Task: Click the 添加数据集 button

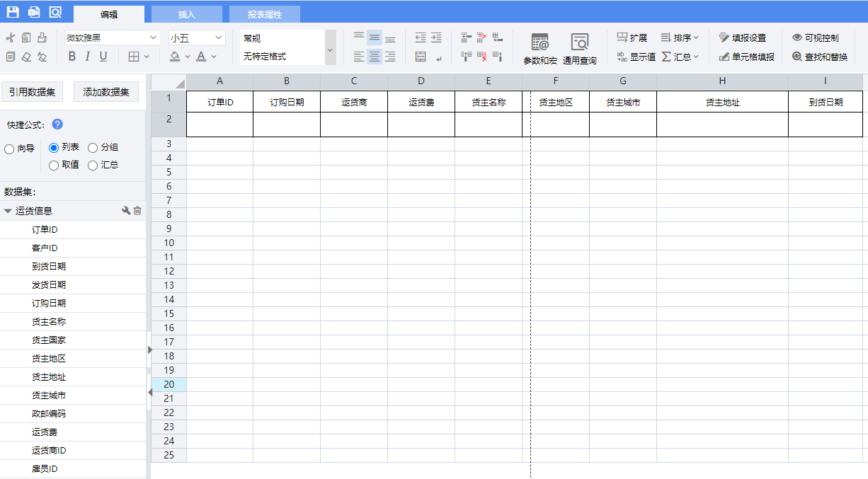Action: click(106, 92)
